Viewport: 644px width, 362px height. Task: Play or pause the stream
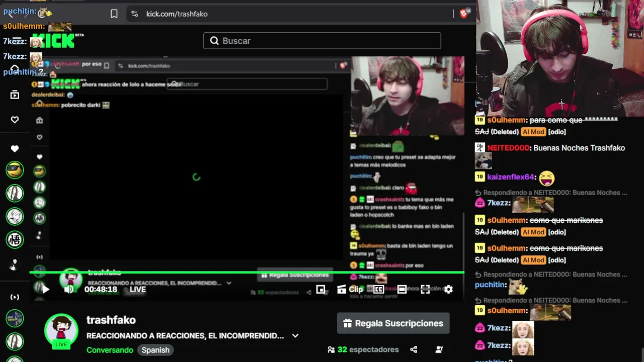(45, 289)
